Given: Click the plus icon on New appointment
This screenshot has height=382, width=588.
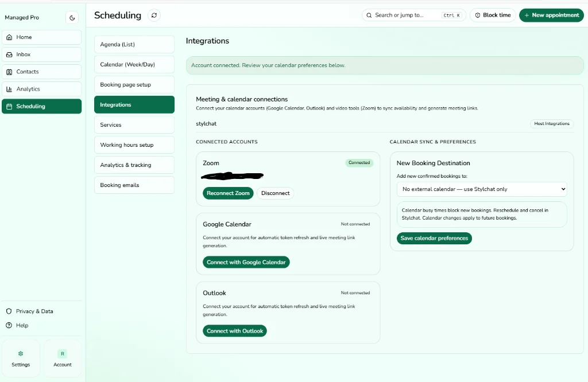Looking at the screenshot, I should point(527,15).
